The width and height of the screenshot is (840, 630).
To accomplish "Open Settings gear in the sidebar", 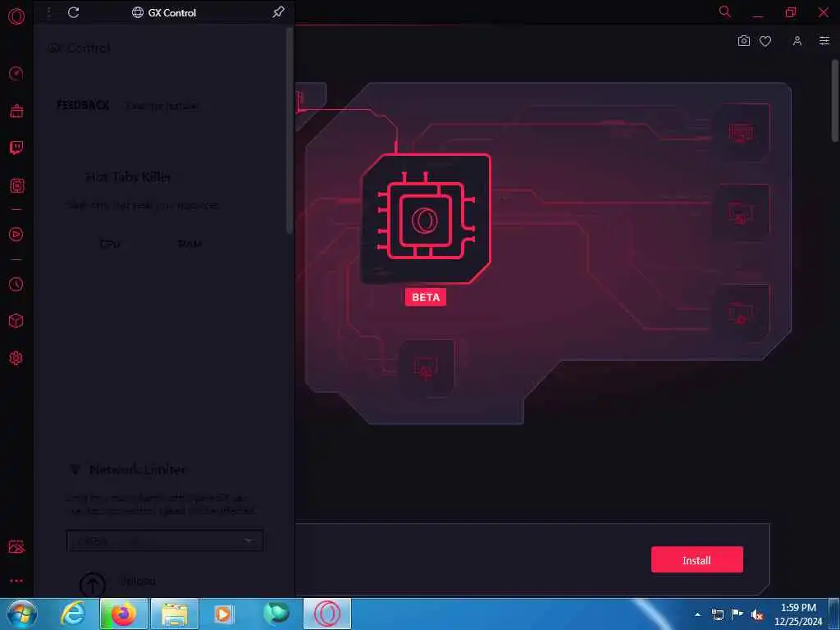I will (16, 358).
